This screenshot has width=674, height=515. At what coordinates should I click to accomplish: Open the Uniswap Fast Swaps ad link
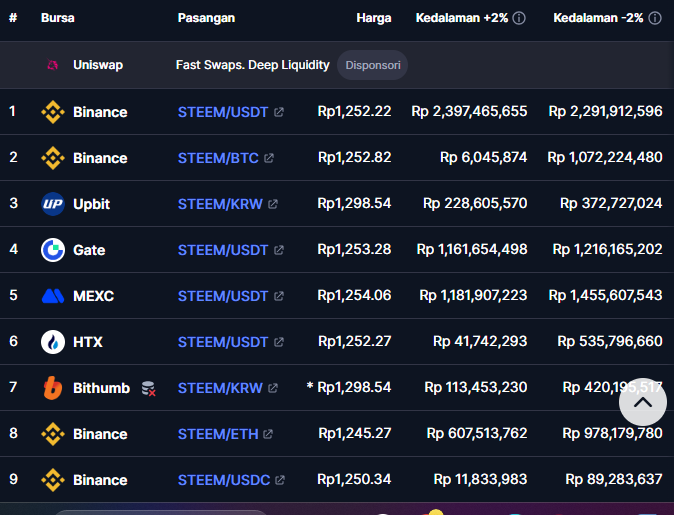tap(252, 65)
